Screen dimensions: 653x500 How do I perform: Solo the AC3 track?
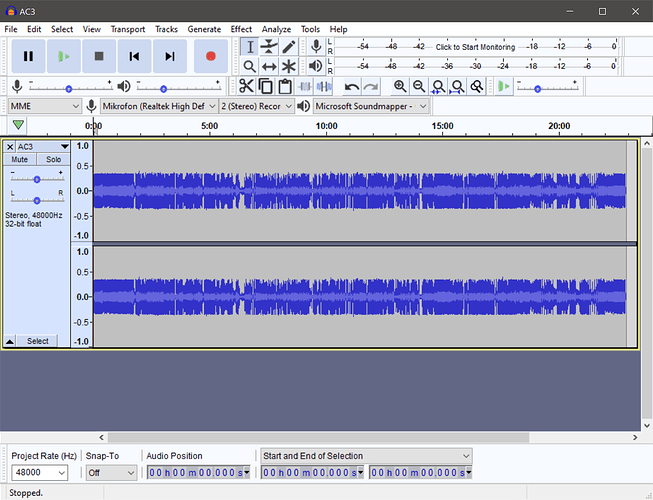(53, 159)
